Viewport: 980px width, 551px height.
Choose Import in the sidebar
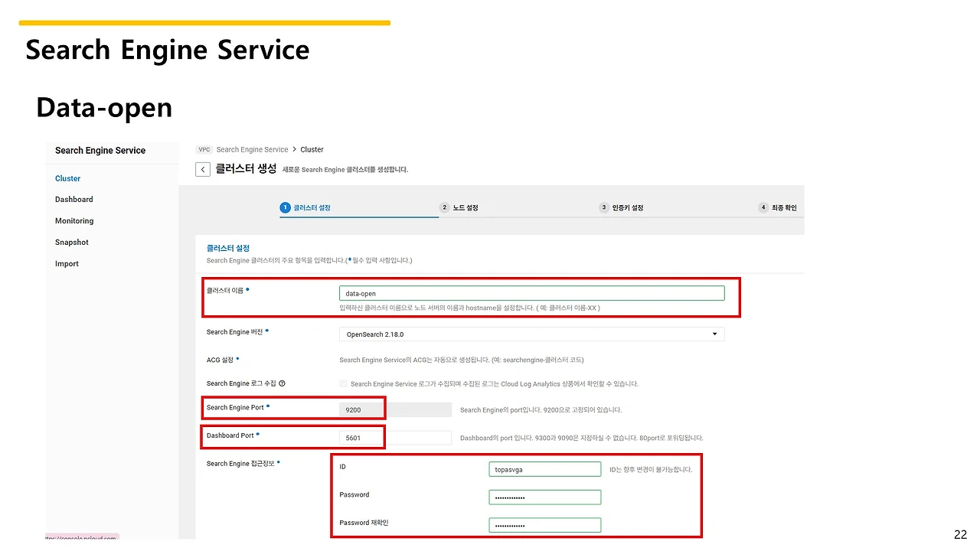(67, 264)
